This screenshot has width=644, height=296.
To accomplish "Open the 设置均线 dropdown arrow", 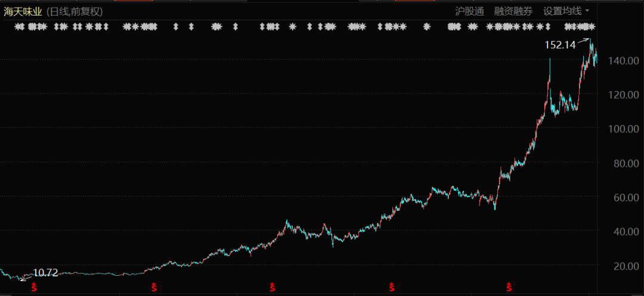I will point(587,11).
